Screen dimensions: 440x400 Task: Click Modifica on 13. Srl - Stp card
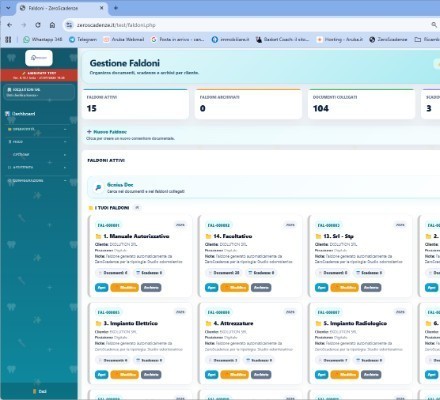[344, 288]
